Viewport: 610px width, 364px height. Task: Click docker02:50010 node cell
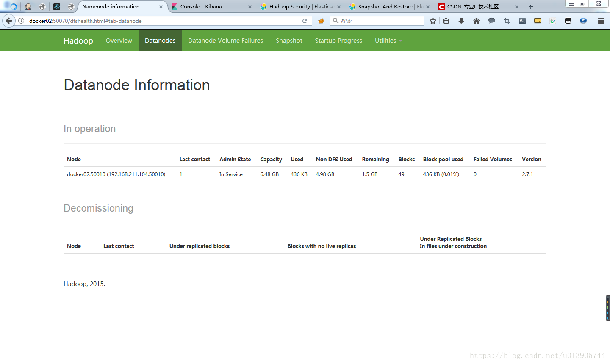click(x=116, y=174)
